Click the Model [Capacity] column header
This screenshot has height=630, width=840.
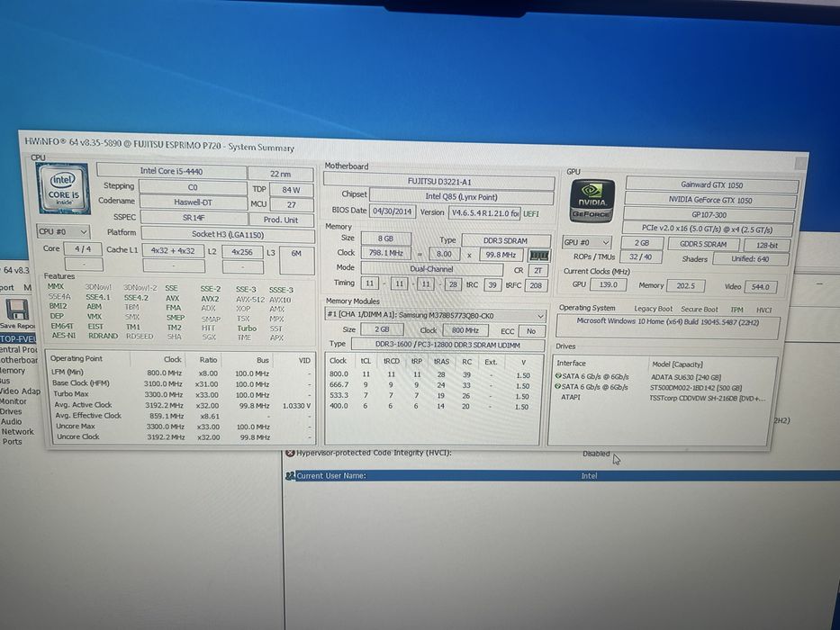[677, 364]
